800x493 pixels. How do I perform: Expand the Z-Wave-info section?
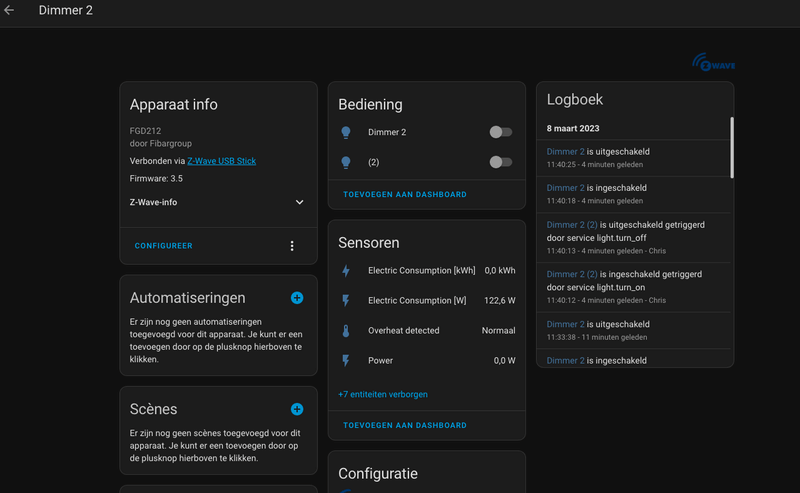click(299, 202)
